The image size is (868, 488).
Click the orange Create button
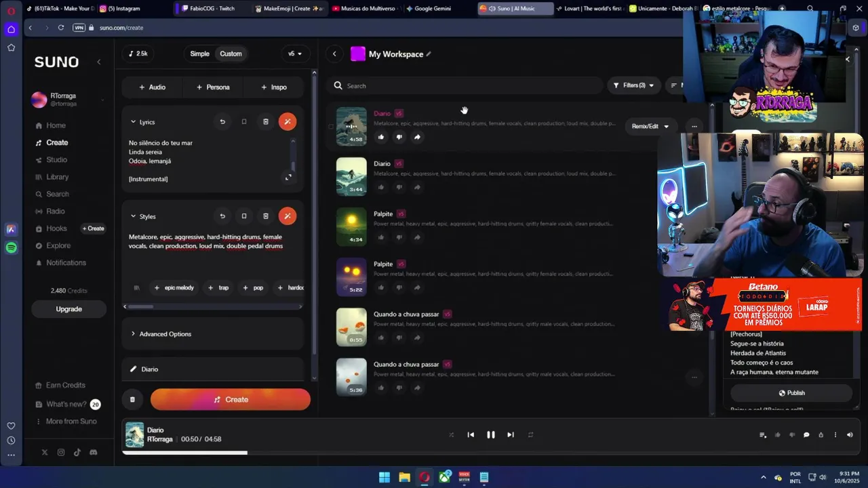point(231,399)
